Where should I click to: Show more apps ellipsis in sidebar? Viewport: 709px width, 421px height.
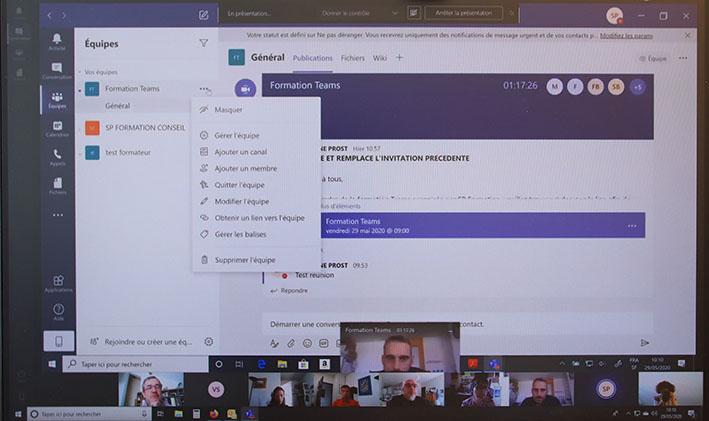pyautogui.click(x=58, y=215)
